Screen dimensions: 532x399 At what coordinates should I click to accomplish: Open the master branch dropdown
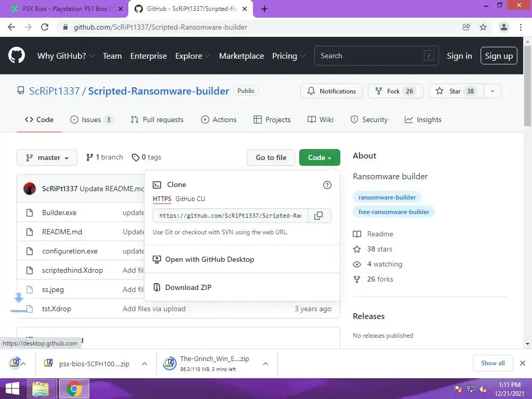tap(47, 158)
